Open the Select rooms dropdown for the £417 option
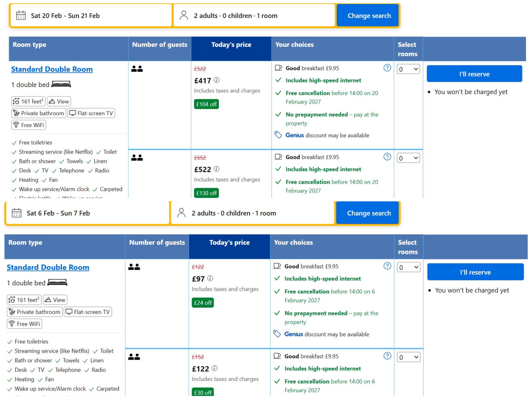The height and width of the screenshot is (399, 532). [x=408, y=69]
